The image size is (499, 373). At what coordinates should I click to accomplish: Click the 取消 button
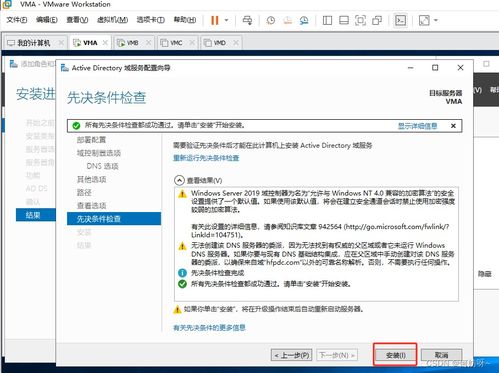point(441,355)
